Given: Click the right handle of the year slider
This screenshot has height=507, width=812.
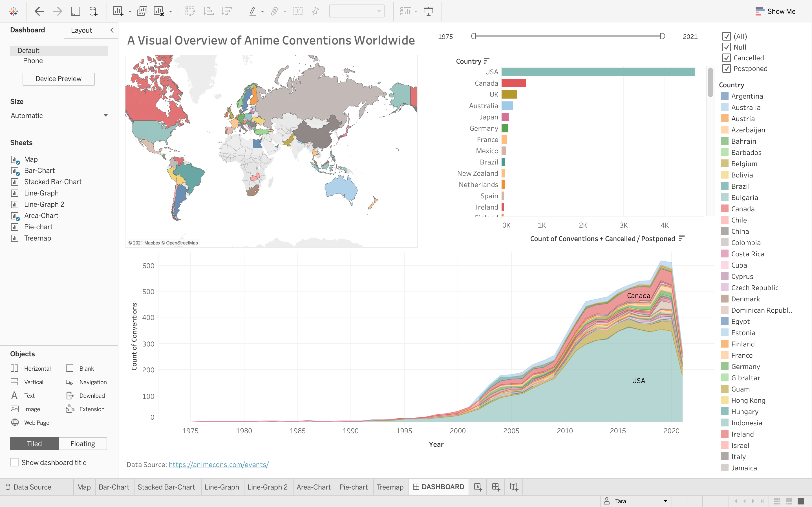Looking at the screenshot, I should [x=662, y=36].
